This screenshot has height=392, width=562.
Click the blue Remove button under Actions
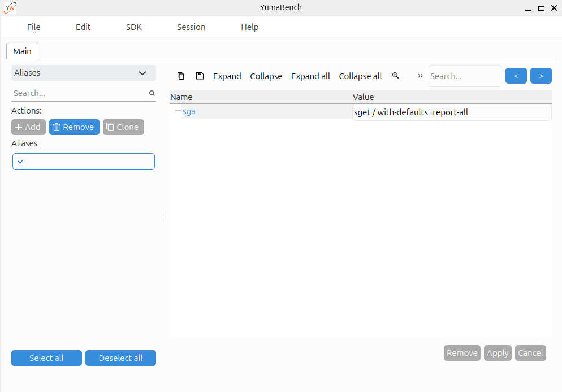coord(74,127)
